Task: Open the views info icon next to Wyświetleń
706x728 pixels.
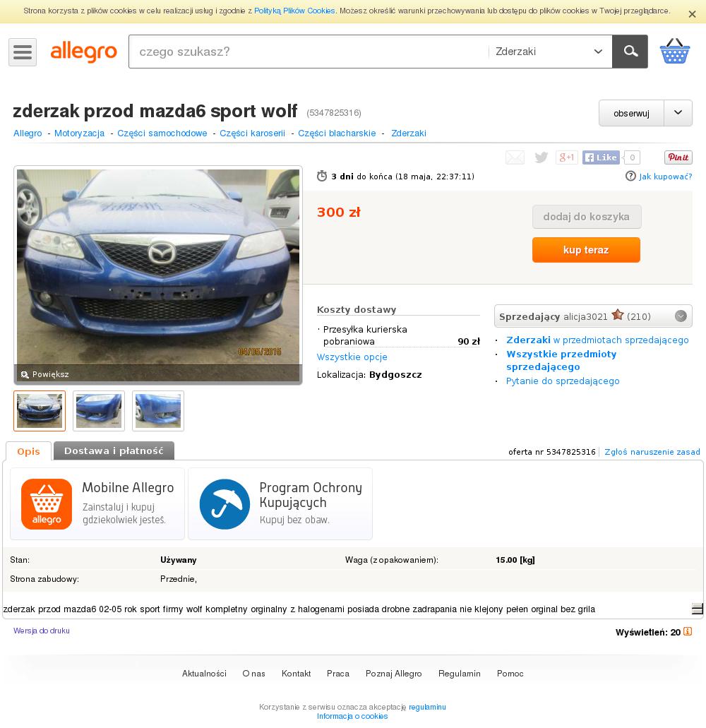Action: (688, 631)
